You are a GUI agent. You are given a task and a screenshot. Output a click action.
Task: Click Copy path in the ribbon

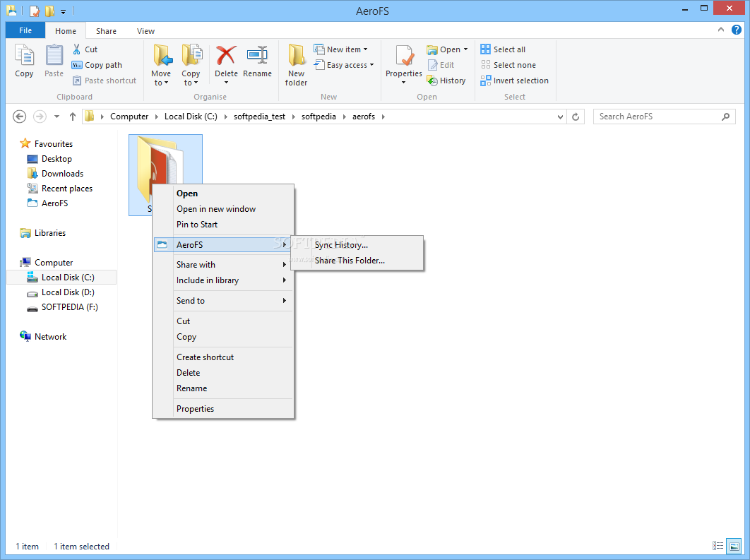(x=97, y=65)
